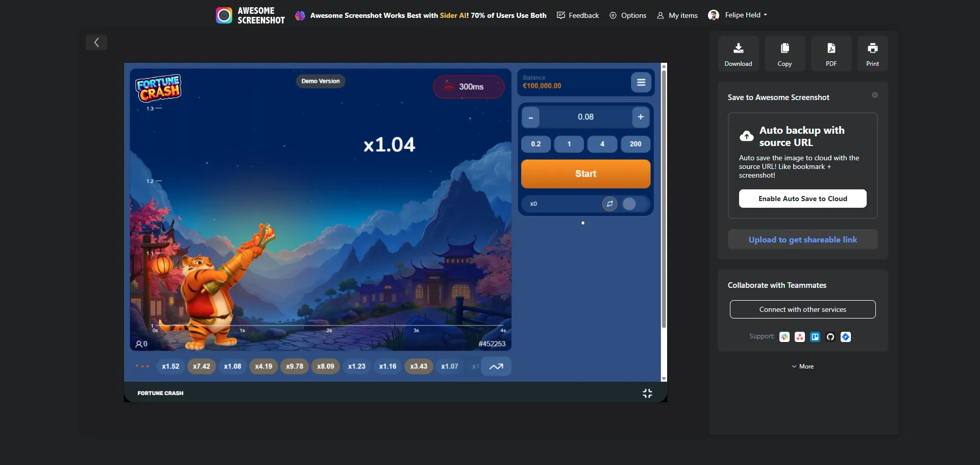Click the x1.07 history chip
980x465 pixels.
450,366
